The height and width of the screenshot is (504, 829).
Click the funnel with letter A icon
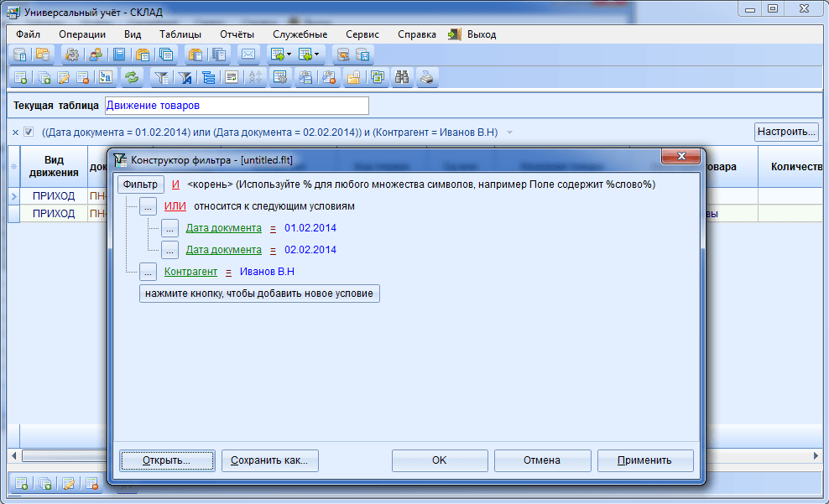click(185, 78)
